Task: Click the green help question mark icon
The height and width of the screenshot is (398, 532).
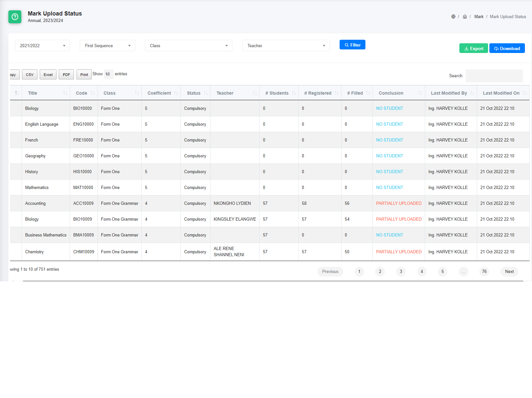Action: [15, 17]
